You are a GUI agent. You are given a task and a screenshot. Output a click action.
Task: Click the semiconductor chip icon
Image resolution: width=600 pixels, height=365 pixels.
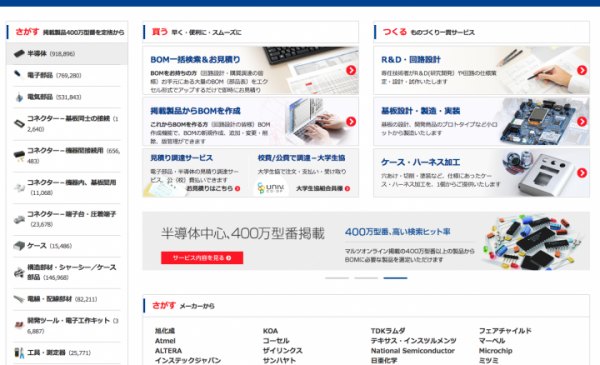[19, 54]
